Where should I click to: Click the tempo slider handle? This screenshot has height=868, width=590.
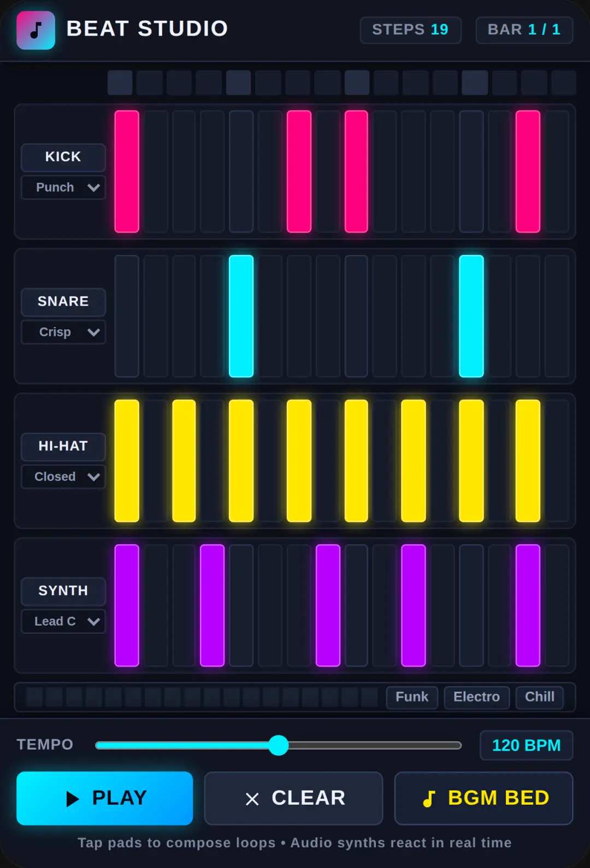pos(279,745)
